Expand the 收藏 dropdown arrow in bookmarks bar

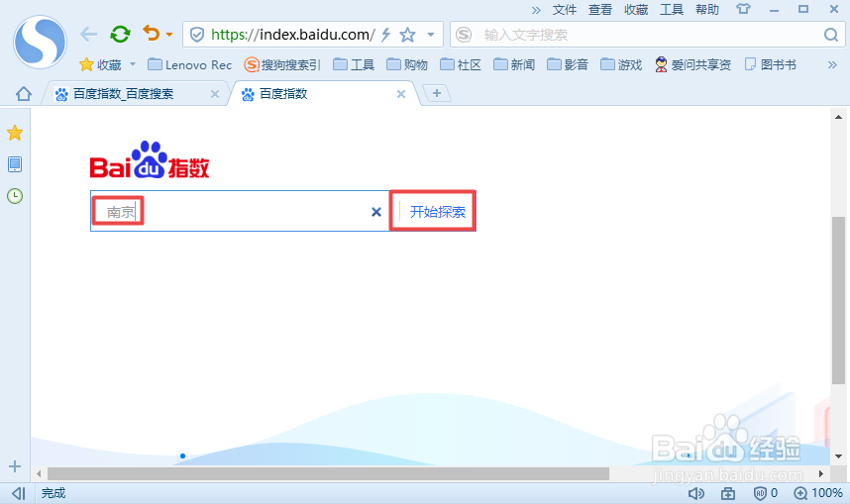coord(133,64)
